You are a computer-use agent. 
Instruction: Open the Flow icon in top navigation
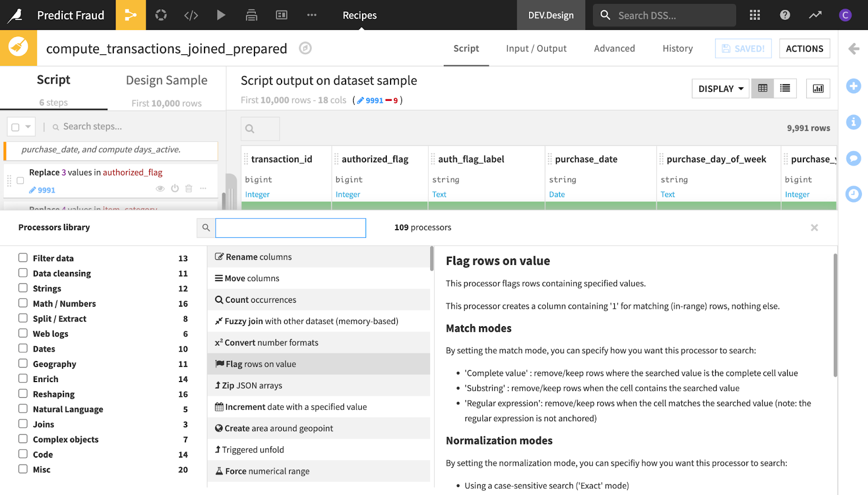click(130, 15)
